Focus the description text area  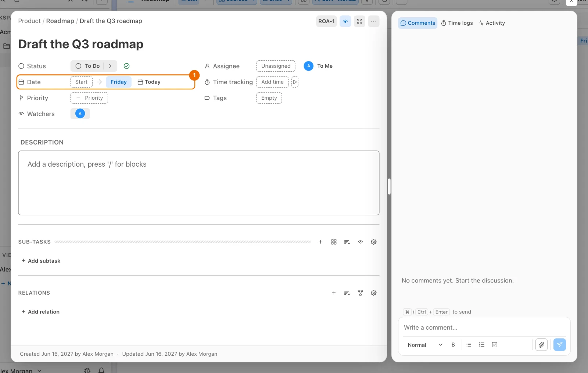click(x=199, y=183)
